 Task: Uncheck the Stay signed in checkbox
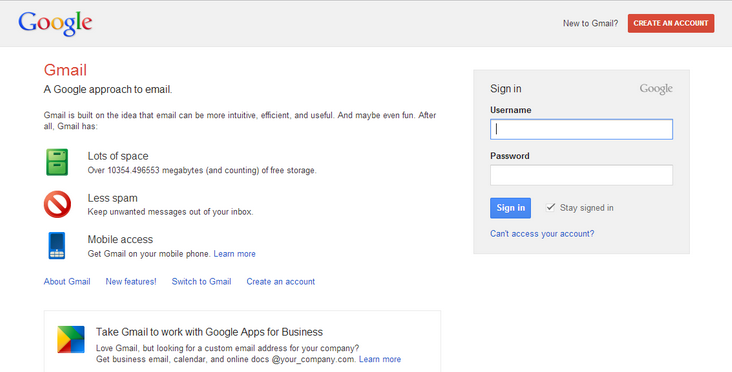coord(551,207)
